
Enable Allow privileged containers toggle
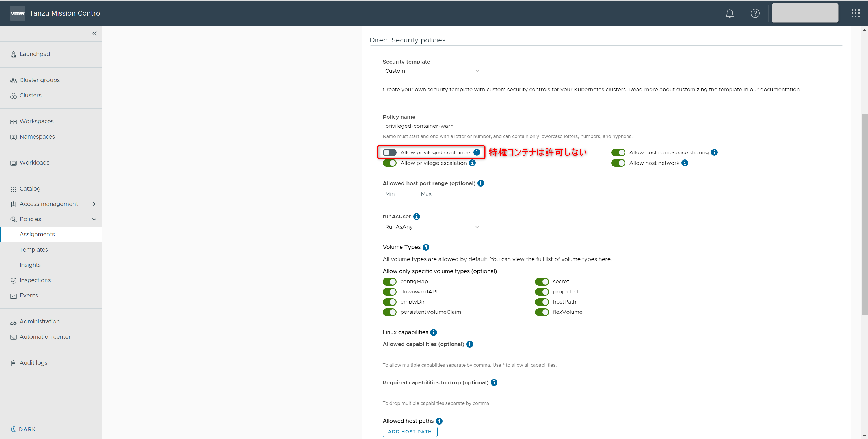click(389, 153)
